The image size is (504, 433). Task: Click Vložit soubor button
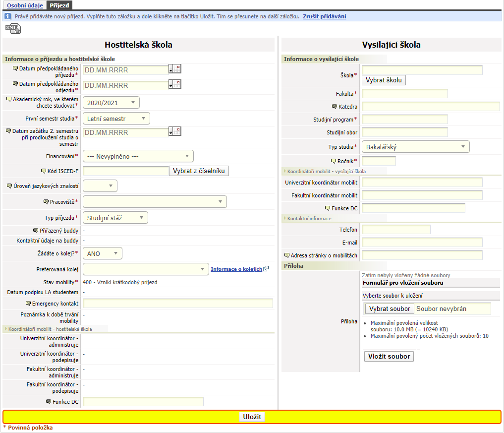click(389, 356)
